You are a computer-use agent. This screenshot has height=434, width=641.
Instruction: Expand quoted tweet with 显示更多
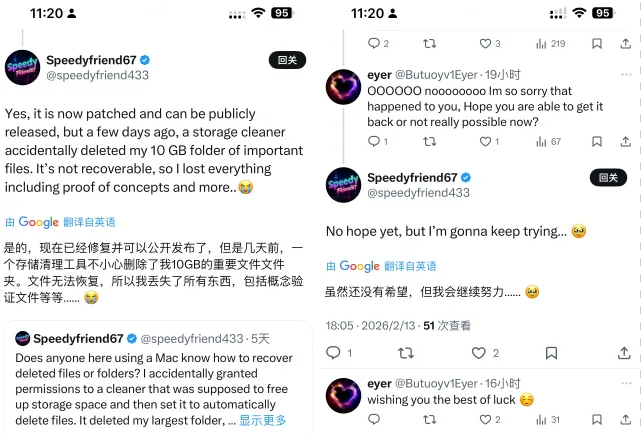click(x=262, y=420)
